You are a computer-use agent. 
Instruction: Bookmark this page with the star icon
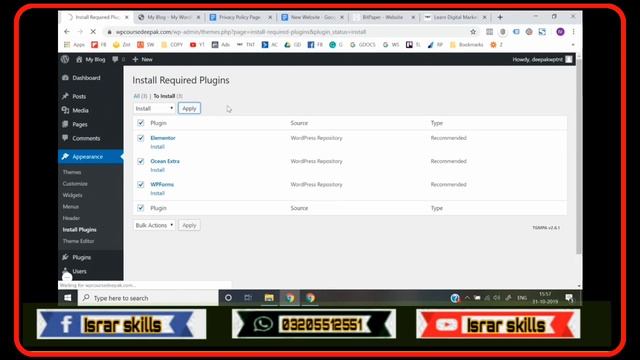coord(473,32)
